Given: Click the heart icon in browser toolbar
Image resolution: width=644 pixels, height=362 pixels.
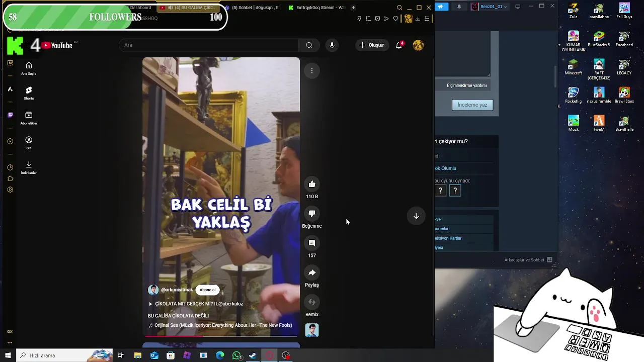Looking at the screenshot, I should tap(395, 19).
